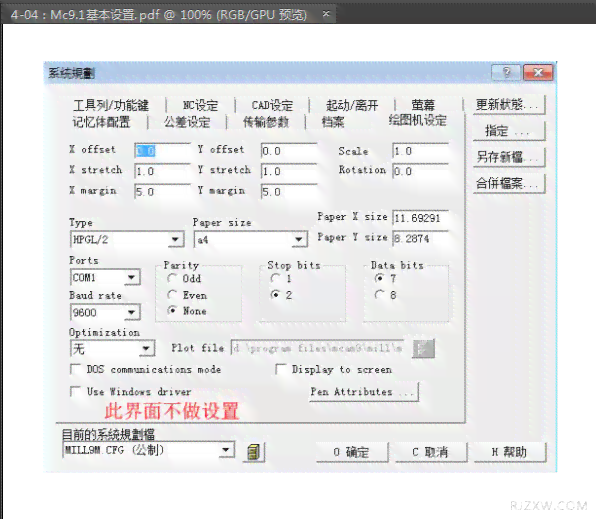Check Use Windows driver option

click(76, 391)
